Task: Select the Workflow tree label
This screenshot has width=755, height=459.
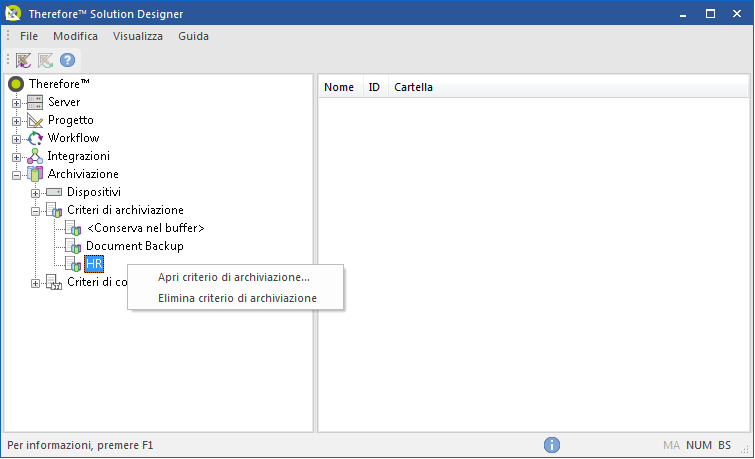Action: (x=74, y=138)
